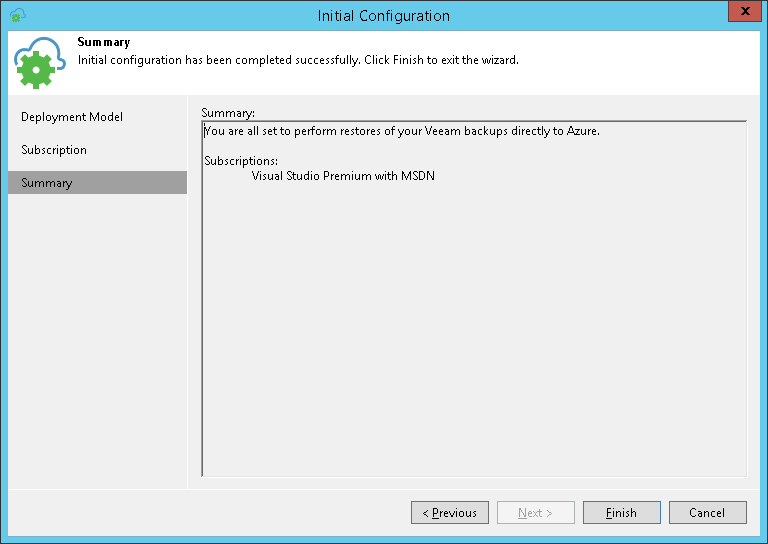Click the greyed-out Next button
This screenshot has height=544, width=768.
click(x=536, y=513)
